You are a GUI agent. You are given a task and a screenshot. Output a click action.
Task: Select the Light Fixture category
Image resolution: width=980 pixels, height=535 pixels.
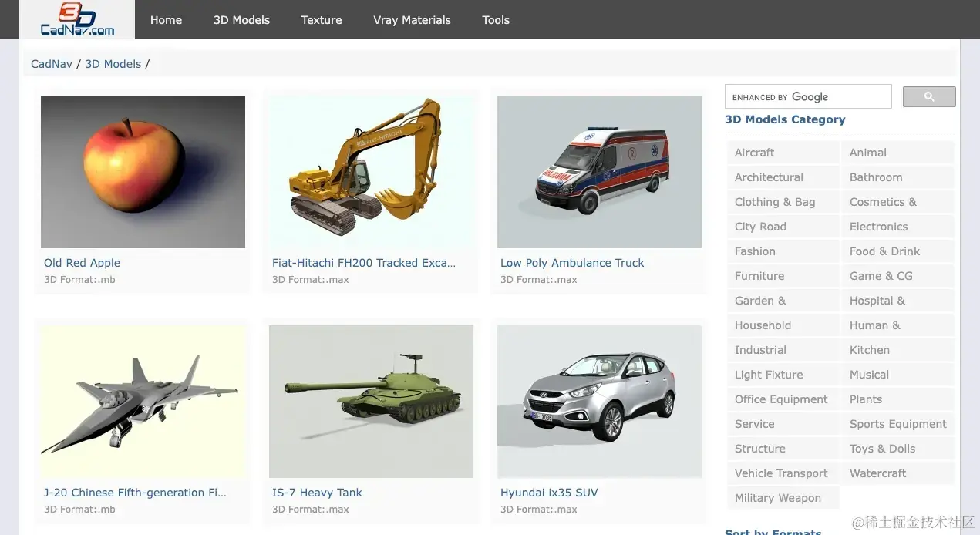coord(783,375)
